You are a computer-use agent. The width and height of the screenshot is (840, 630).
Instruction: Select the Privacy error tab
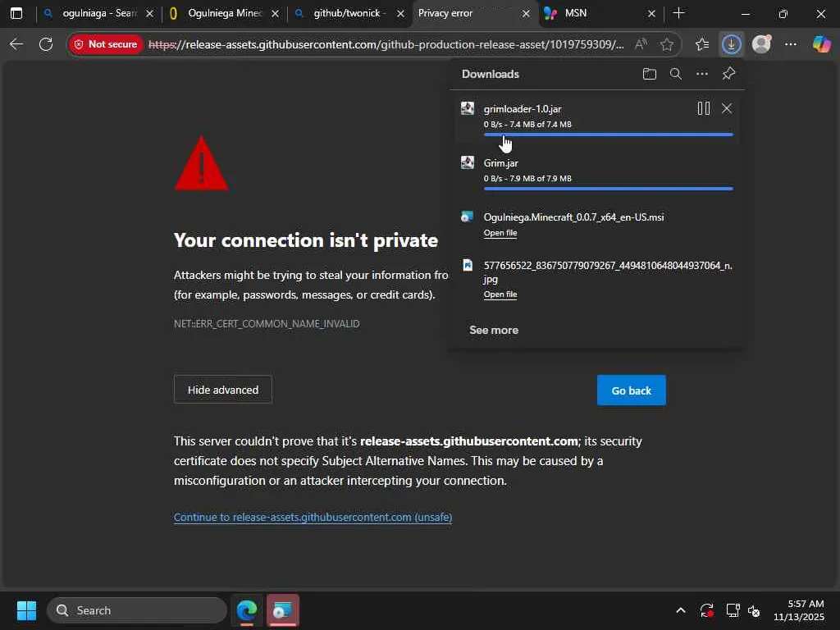tap(474, 13)
